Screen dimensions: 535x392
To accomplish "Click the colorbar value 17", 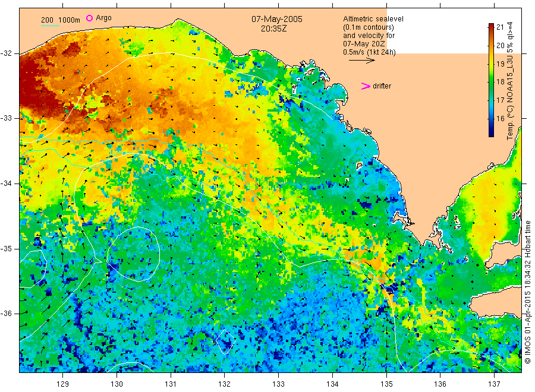I will [x=500, y=100].
